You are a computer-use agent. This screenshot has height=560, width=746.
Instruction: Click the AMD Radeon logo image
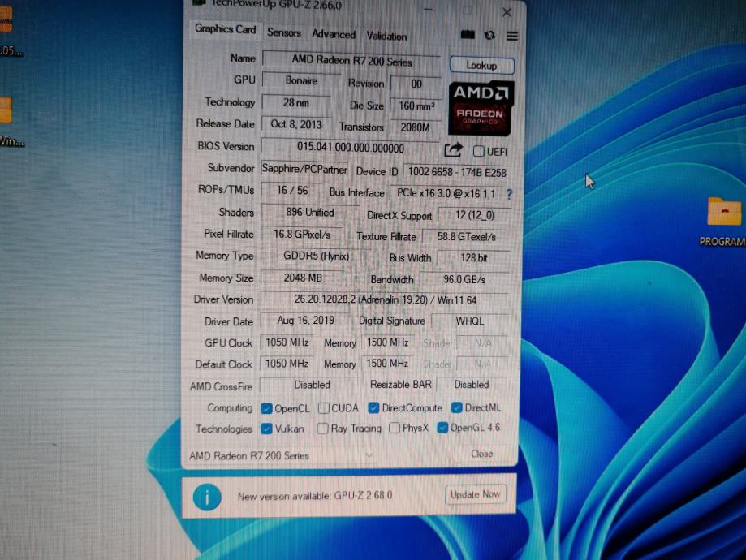tap(481, 107)
